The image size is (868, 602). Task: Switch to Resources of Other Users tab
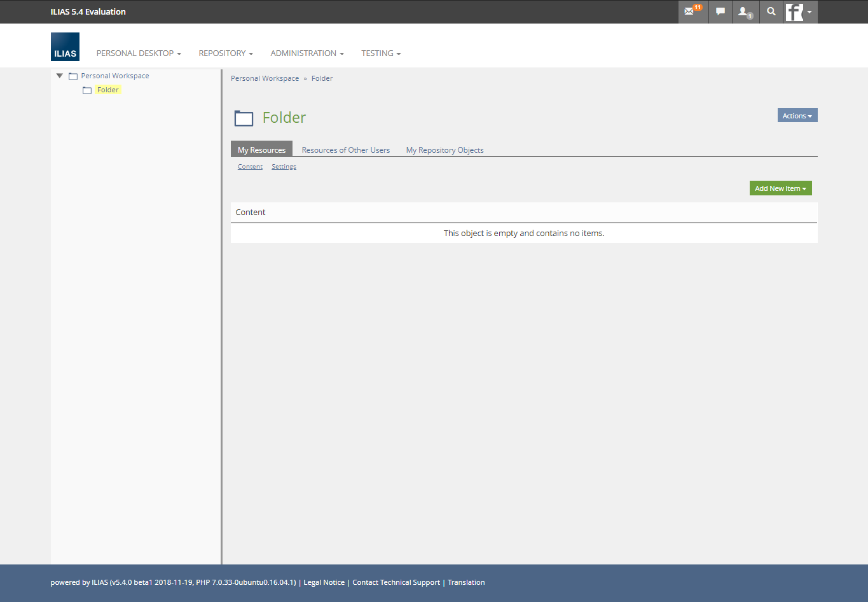point(345,150)
